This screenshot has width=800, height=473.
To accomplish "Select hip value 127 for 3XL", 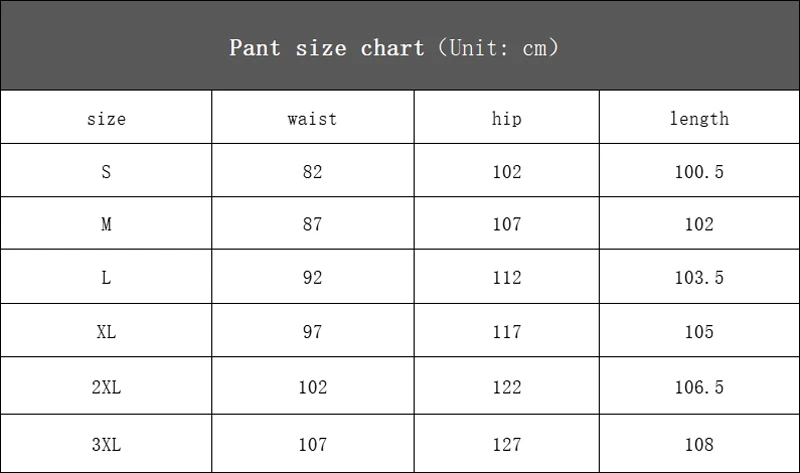I will [507, 444].
